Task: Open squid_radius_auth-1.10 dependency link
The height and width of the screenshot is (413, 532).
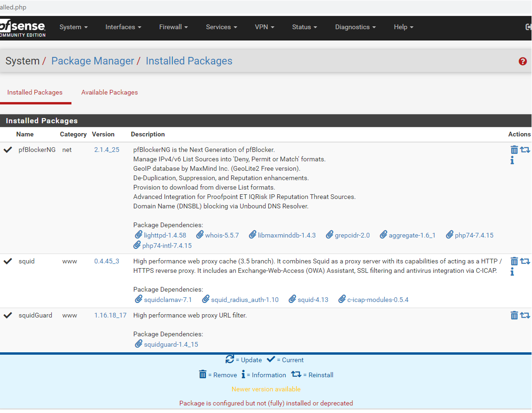Action: coord(245,300)
